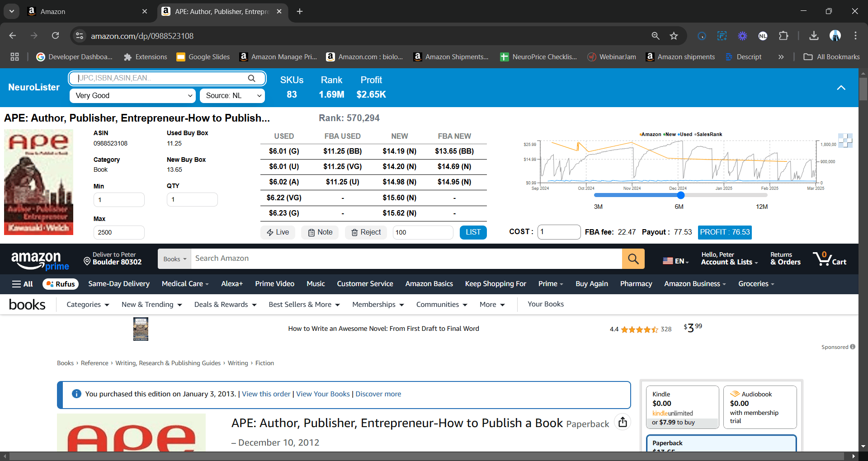Click the COST input field

[x=559, y=232]
